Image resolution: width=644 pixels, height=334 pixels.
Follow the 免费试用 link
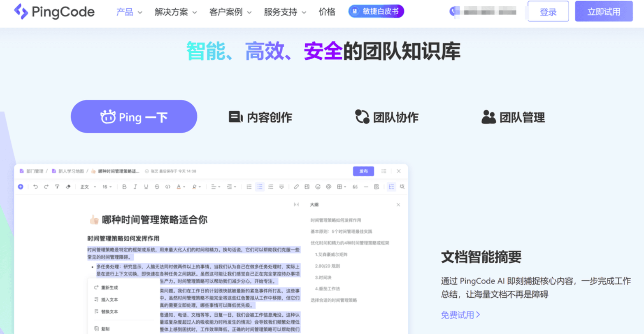[460, 315]
